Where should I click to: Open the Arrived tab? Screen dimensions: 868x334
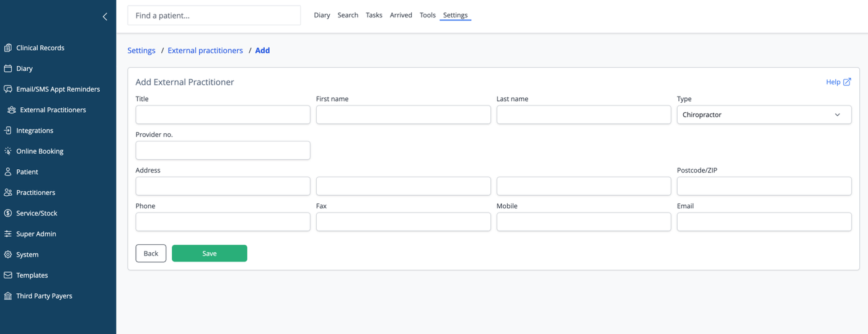point(401,15)
